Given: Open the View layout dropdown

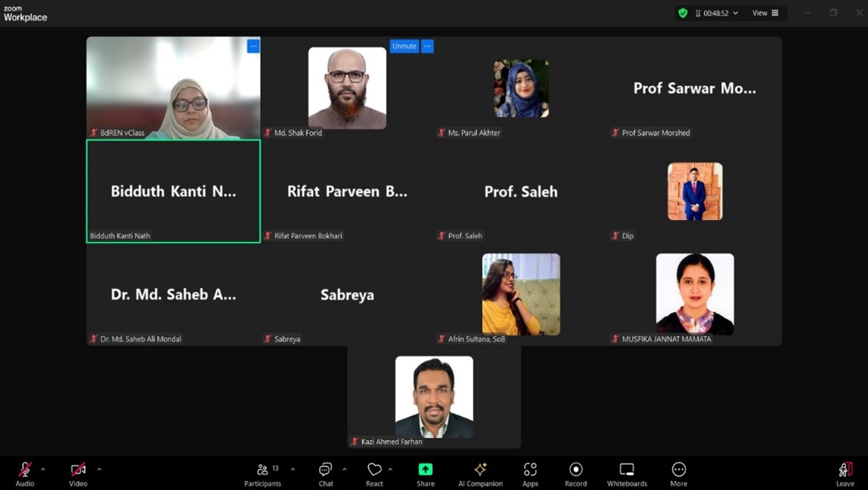Looking at the screenshot, I should point(765,13).
